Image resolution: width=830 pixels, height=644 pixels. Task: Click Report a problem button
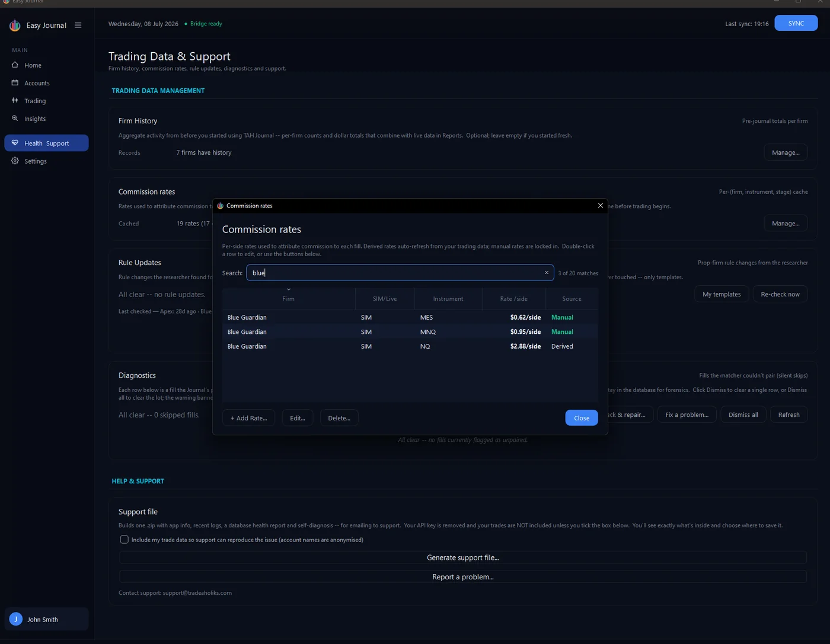click(463, 576)
